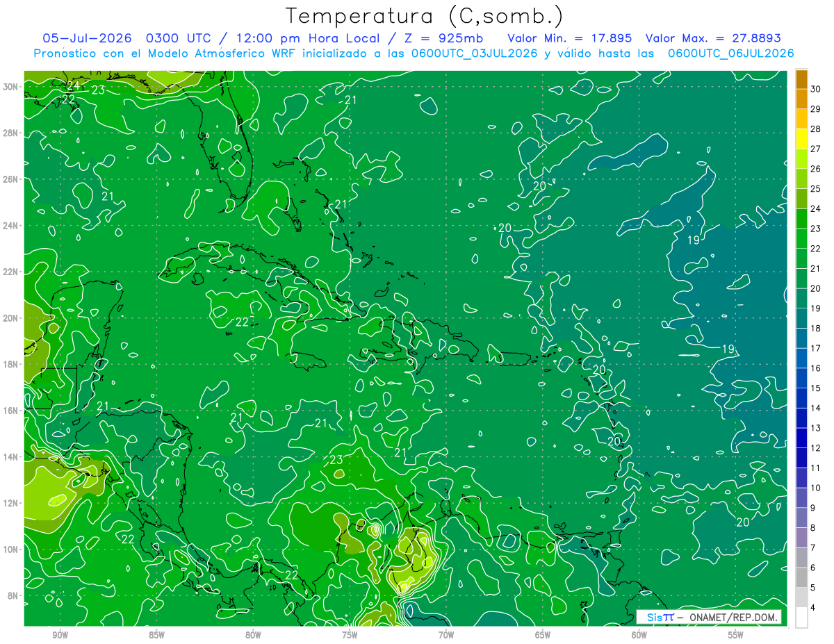Click the '5' label on the color scale
This screenshot has width=834, height=644.
tap(813, 588)
